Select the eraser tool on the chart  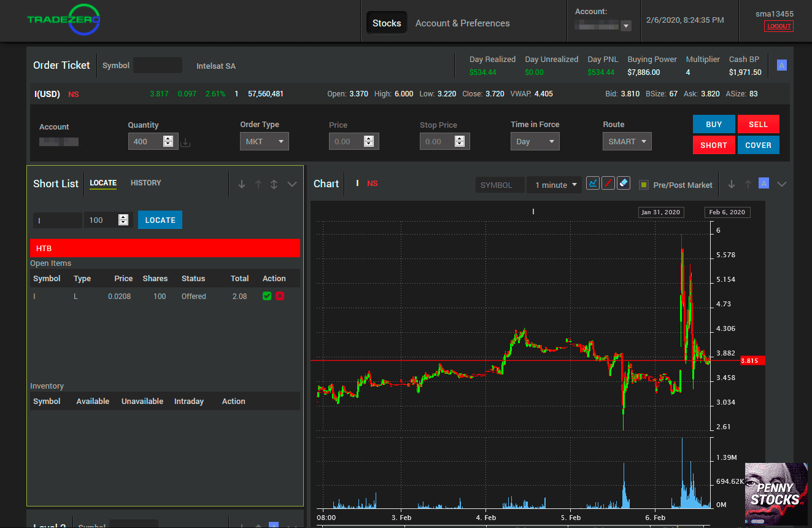[623, 182]
